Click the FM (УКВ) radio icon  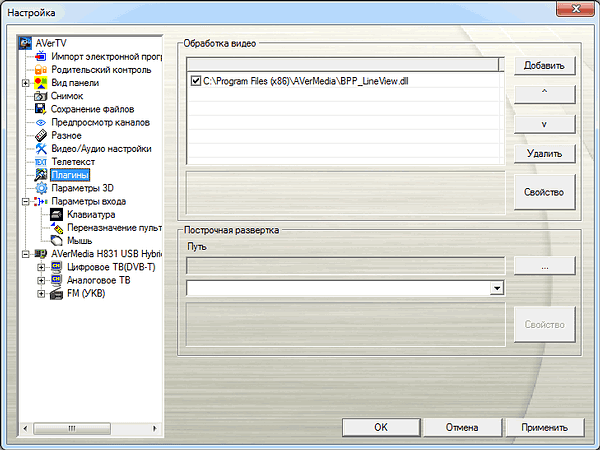57,293
